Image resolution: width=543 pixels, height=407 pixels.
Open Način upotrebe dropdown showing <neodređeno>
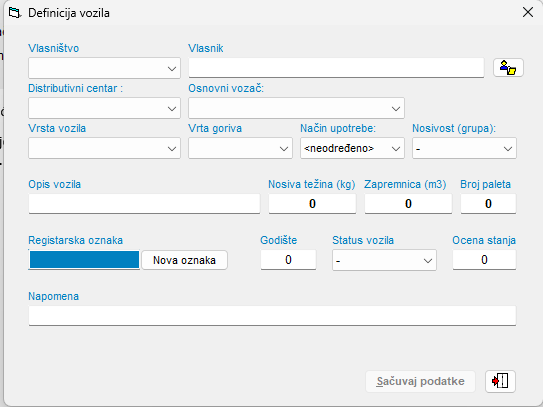coord(352,149)
